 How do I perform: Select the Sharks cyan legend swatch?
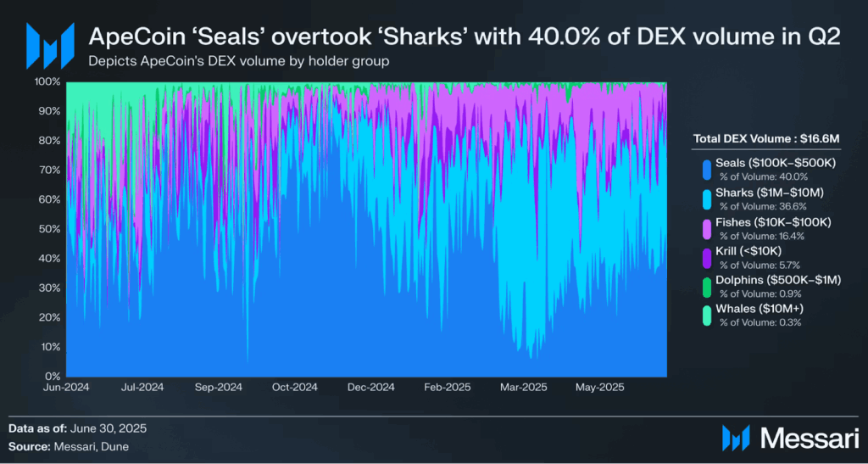tap(706, 198)
